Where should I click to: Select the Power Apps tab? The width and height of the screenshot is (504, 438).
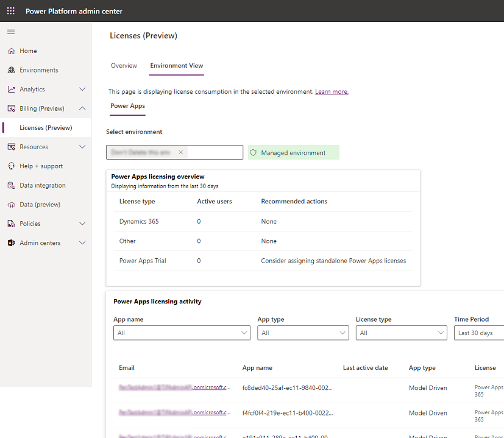127,106
